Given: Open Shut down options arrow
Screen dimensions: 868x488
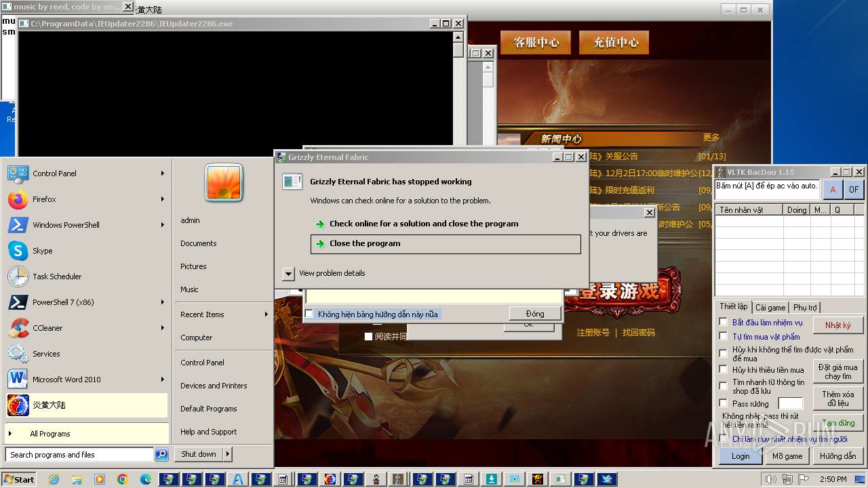Looking at the screenshot, I should 228,454.
